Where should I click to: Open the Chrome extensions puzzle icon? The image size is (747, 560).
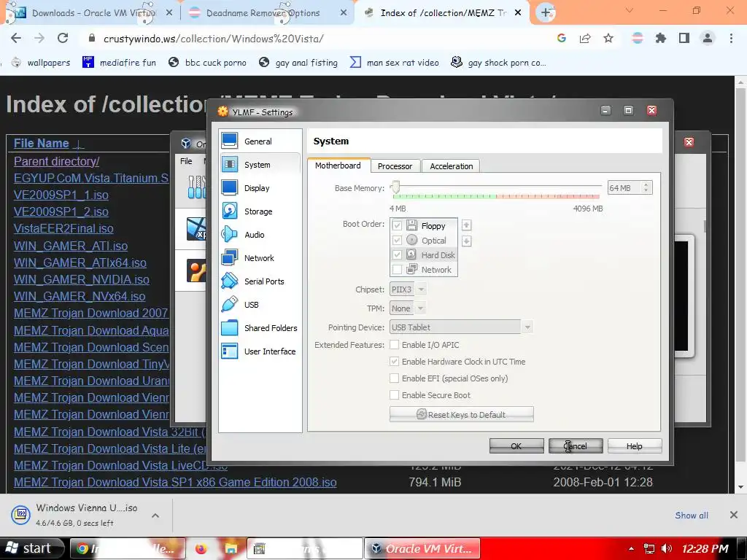point(661,39)
